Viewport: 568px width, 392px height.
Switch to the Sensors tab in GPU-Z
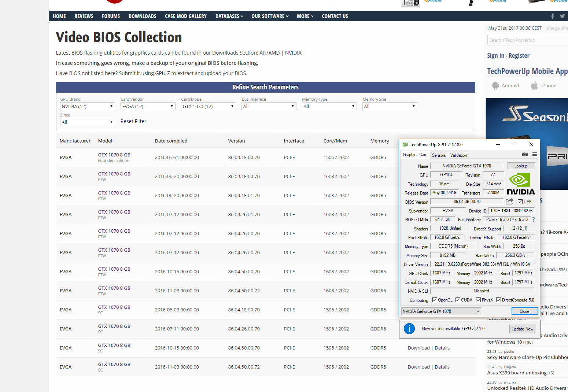(x=439, y=155)
